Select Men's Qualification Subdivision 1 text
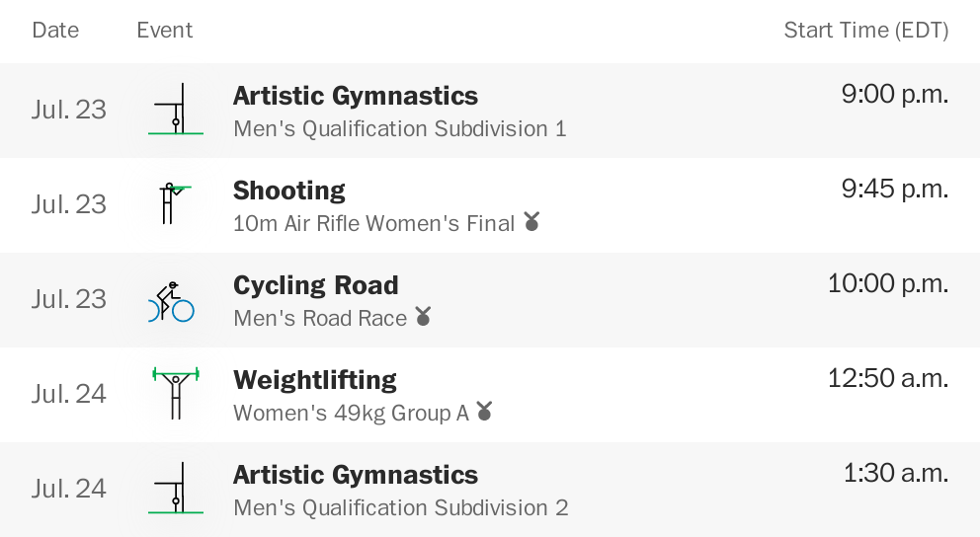The image size is (980, 537). (400, 129)
